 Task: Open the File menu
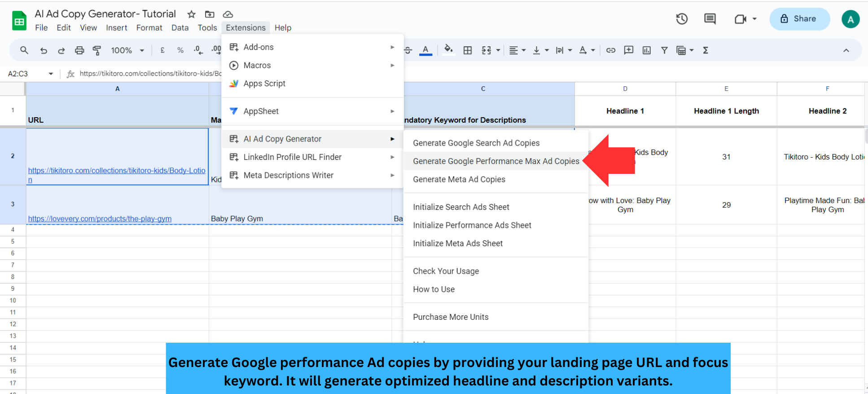[x=41, y=28]
